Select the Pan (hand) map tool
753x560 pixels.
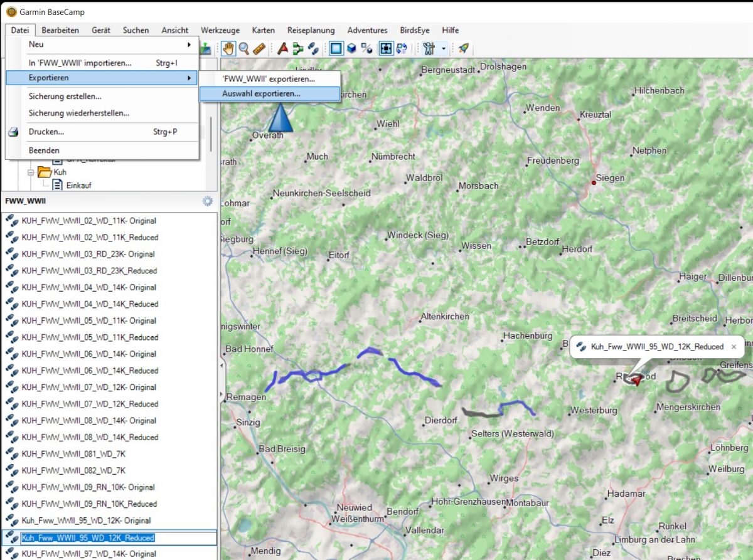tap(228, 48)
